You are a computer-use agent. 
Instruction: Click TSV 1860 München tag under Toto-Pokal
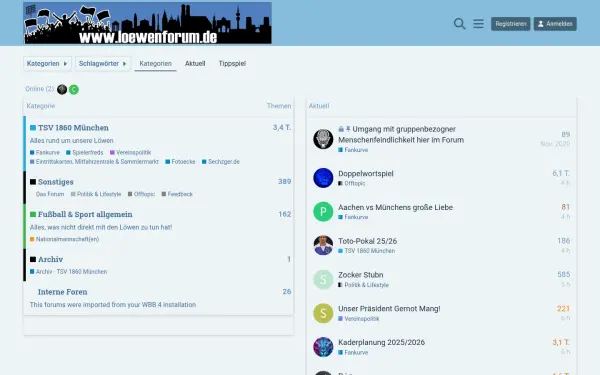[x=367, y=251]
